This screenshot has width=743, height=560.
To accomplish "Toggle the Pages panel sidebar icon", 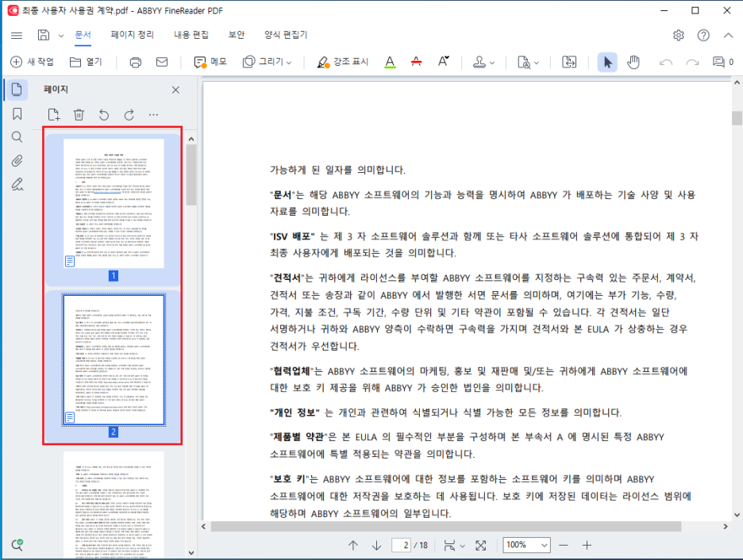I will pos(17,90).
